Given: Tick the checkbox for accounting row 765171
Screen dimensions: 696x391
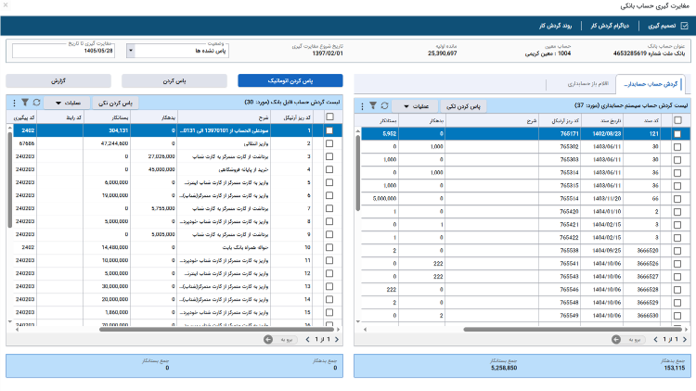Looking at the screenshot, I should coord(677,134).
